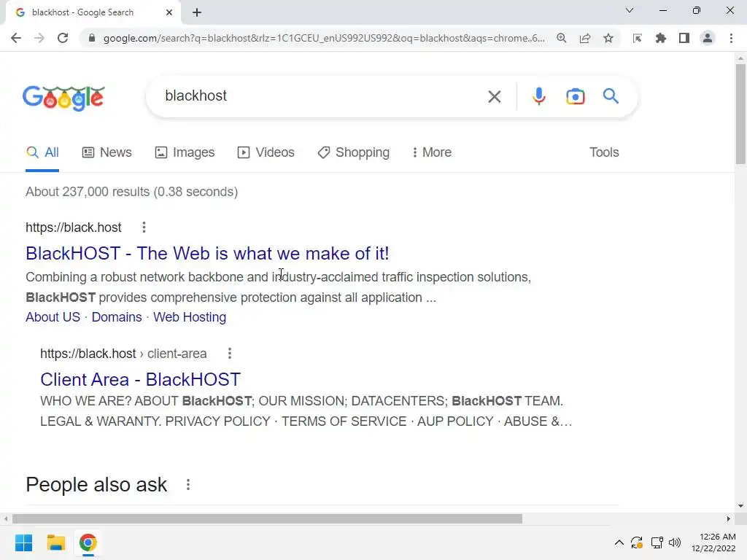Open options for black.host result
The width and height of the screenshot is (747, 560).
point(144,227)
